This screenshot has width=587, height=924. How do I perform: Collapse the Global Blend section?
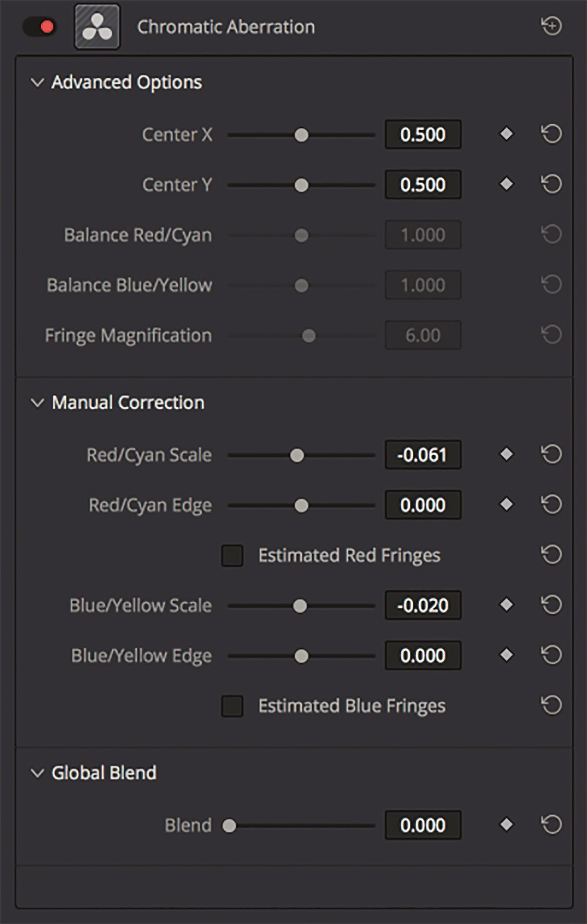36,774
